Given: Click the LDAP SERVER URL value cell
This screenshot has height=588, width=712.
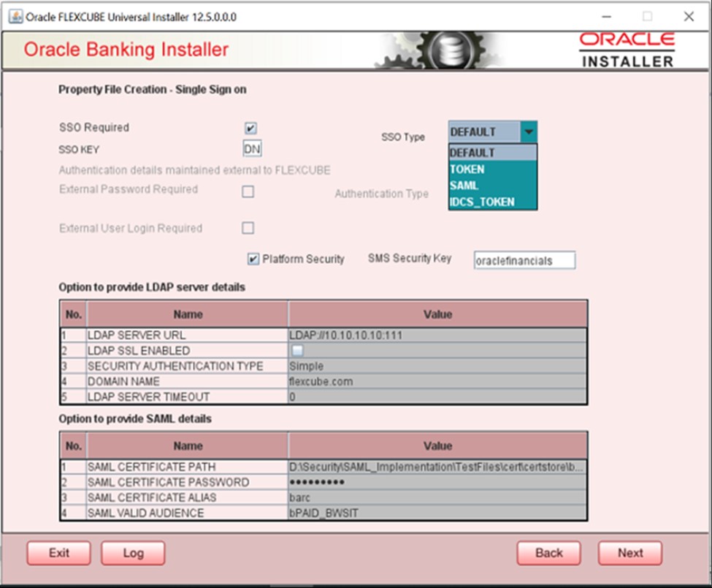Looking at the screenshot, I should click(x=437, y=335).
